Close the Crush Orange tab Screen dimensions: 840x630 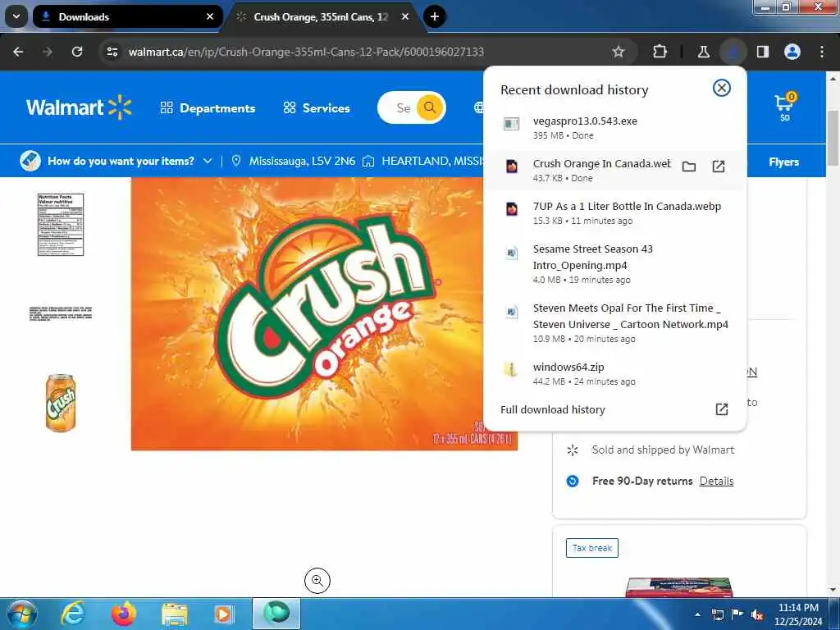click(x=405, y=16)
